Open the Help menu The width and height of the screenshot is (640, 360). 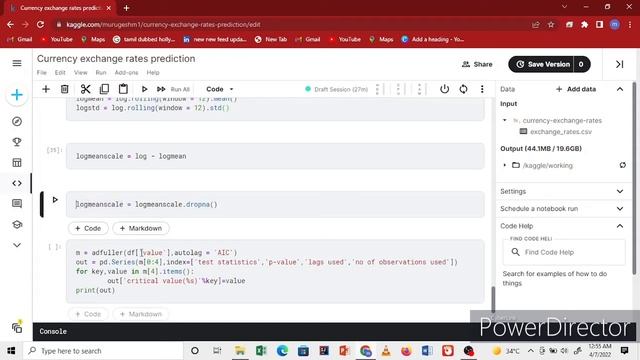(153, 72)
